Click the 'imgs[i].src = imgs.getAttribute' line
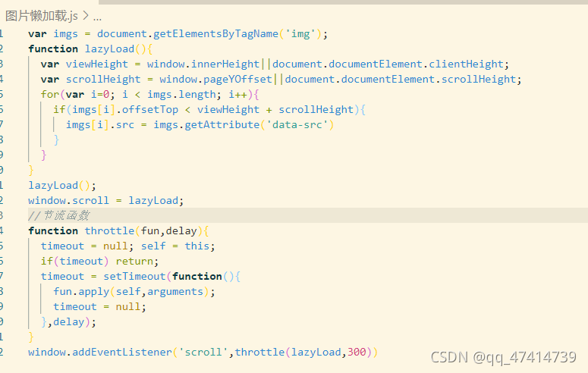Viewport: 588px width, 373px height. (x=200, y=125)
